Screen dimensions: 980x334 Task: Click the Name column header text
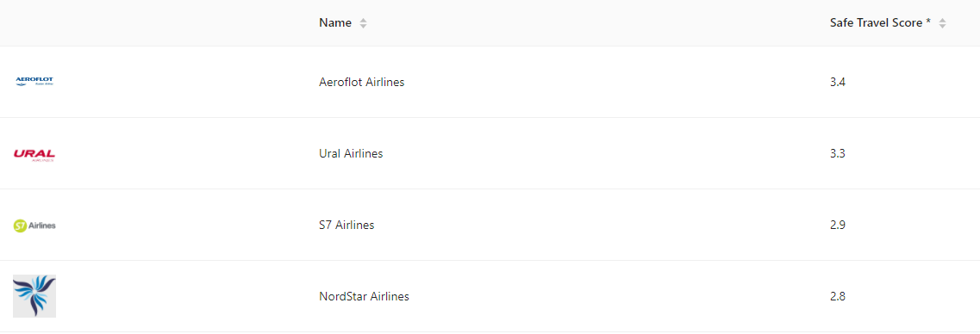click(335, 23)
